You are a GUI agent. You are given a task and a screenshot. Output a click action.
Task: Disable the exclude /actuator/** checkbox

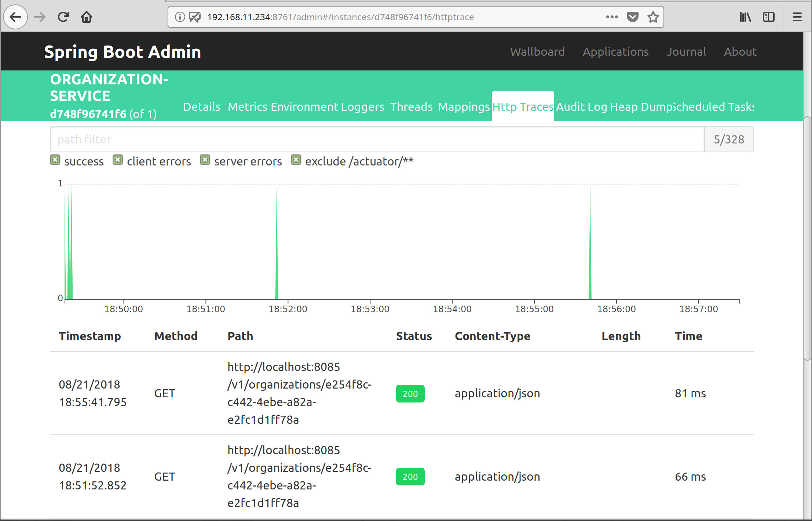point(296,160)
